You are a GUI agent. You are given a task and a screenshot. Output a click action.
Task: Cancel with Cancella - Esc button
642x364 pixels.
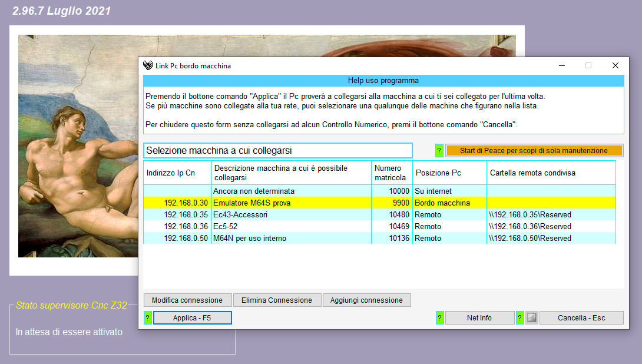581,317
